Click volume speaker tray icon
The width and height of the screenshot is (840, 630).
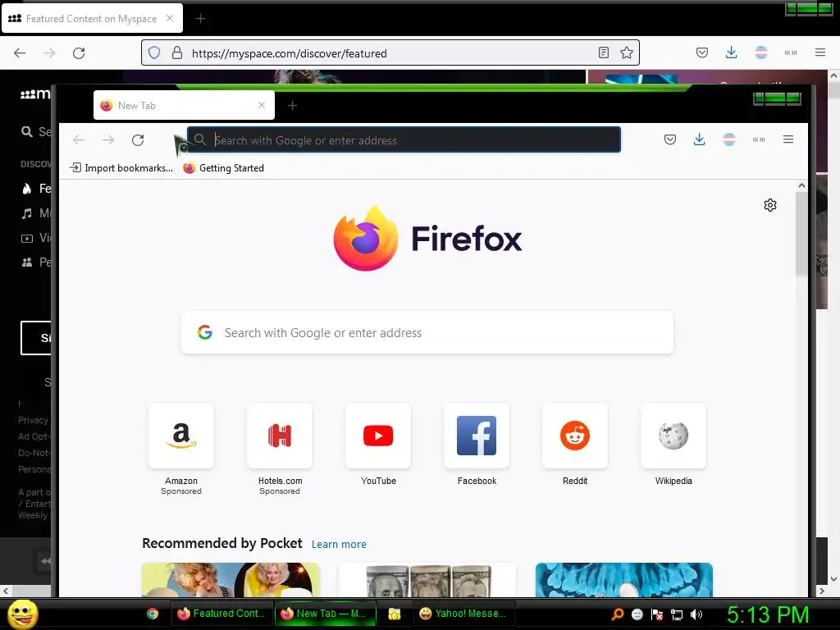pos(696,614)
